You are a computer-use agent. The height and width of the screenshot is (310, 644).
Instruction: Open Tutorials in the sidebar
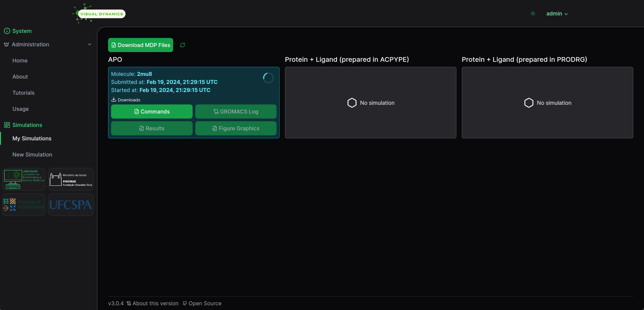pos(23,93)
